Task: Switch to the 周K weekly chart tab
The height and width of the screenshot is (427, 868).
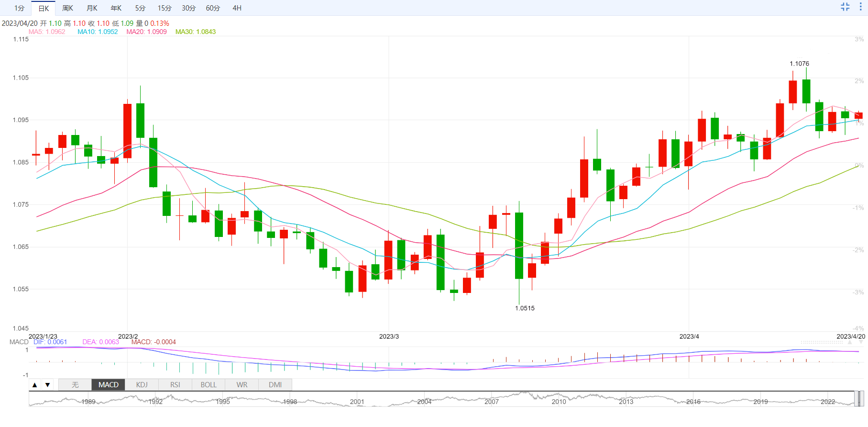Action: [68, 8]
